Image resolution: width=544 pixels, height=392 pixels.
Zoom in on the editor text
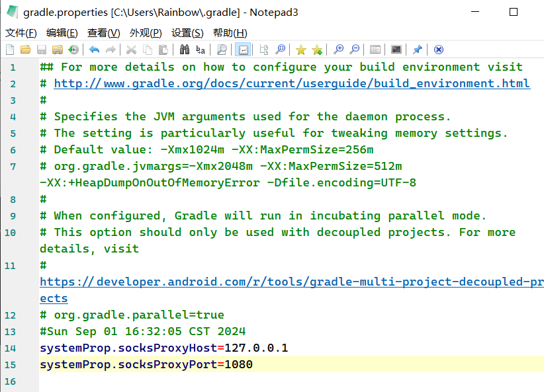[x=338, y=50]
